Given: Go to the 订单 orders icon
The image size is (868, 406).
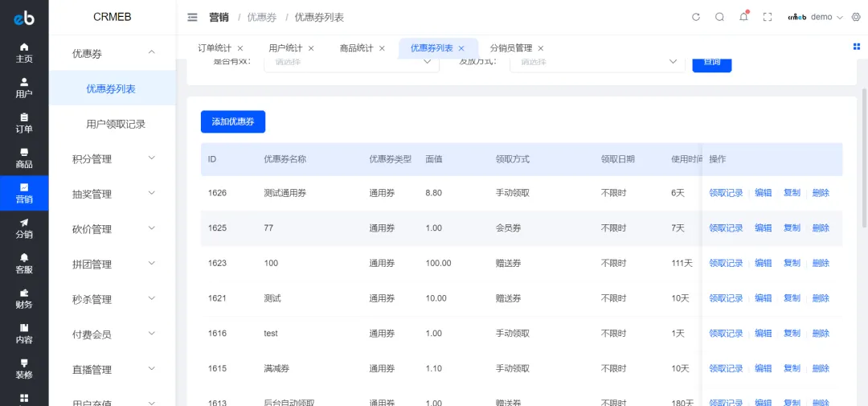Looking at the screenshot, I should pos(24,123).
